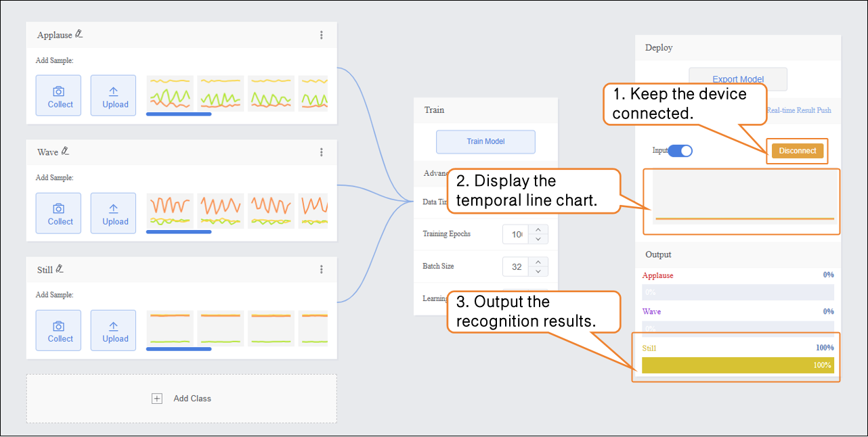Screen dimensions: 868x437
Task: Click Collect in the Applause class
Action: click(x=60, y=95)
